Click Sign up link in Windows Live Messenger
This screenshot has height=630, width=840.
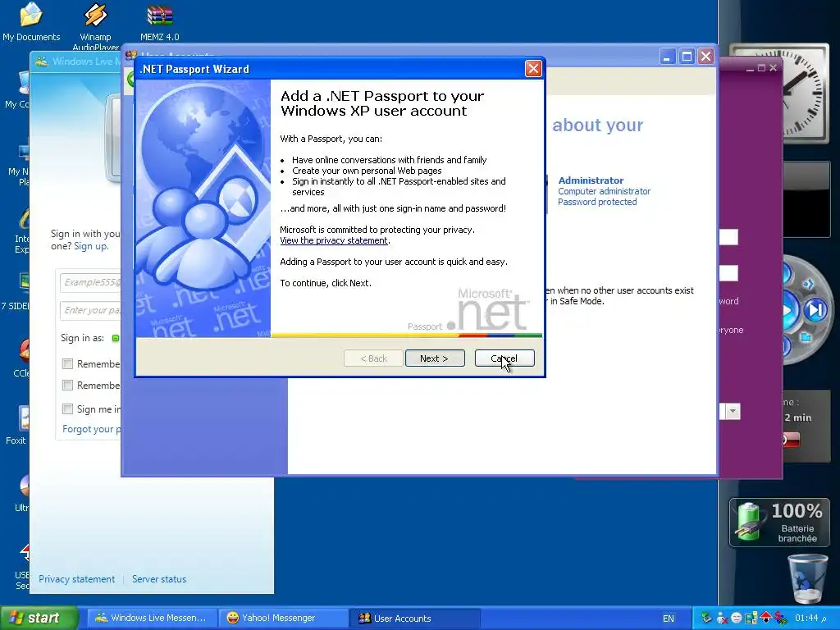click(90, 246)
